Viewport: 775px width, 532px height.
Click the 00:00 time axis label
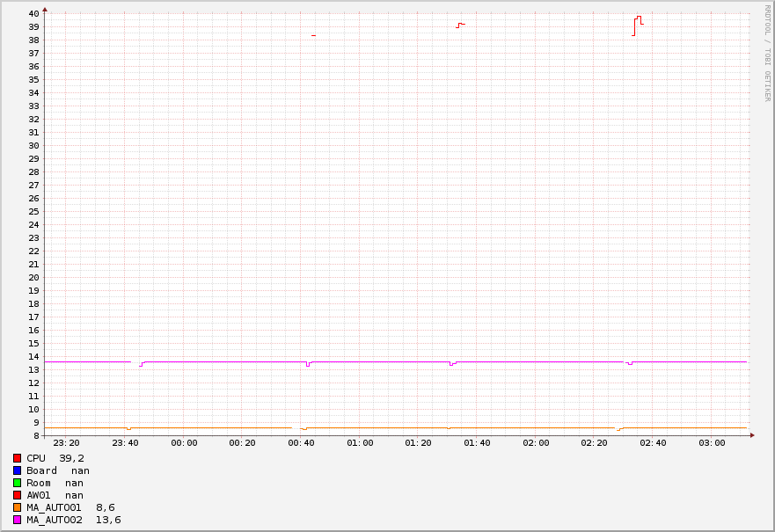184,442
